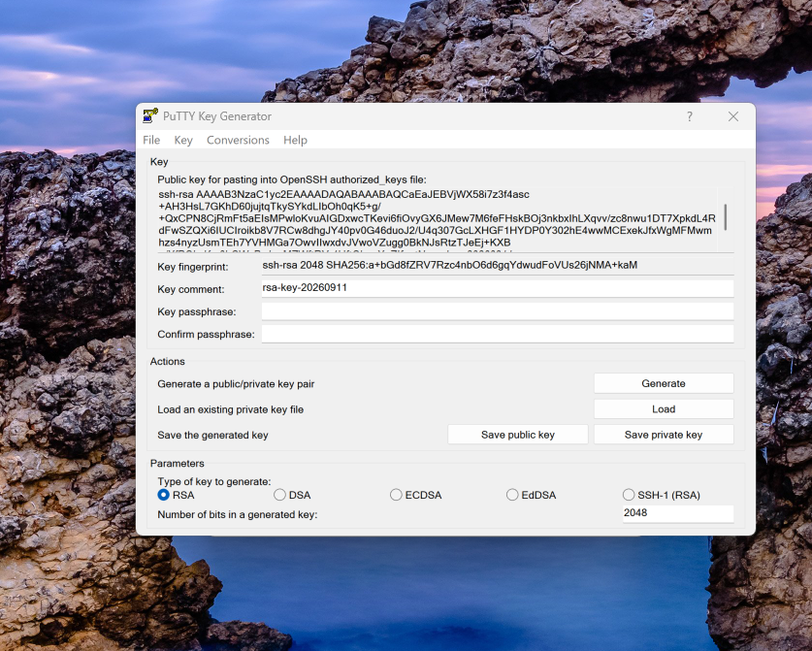Focus the Confirm passphrase field

coord(498,334)
